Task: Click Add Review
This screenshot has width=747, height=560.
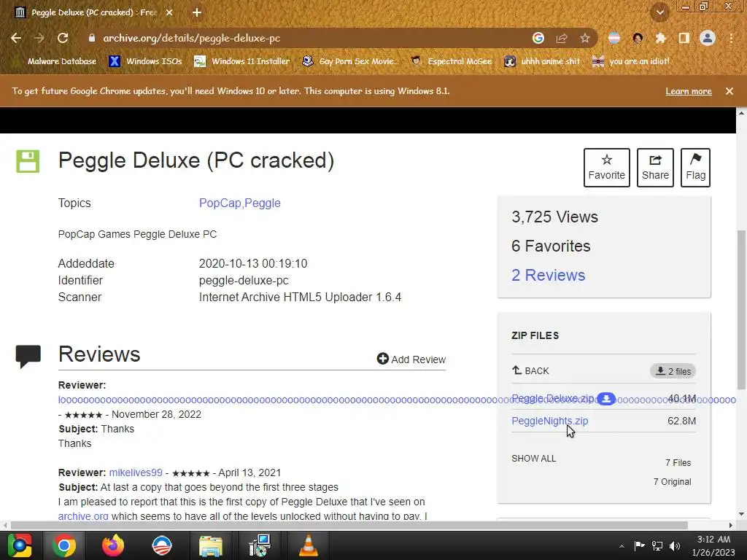Action: point(411,359)
